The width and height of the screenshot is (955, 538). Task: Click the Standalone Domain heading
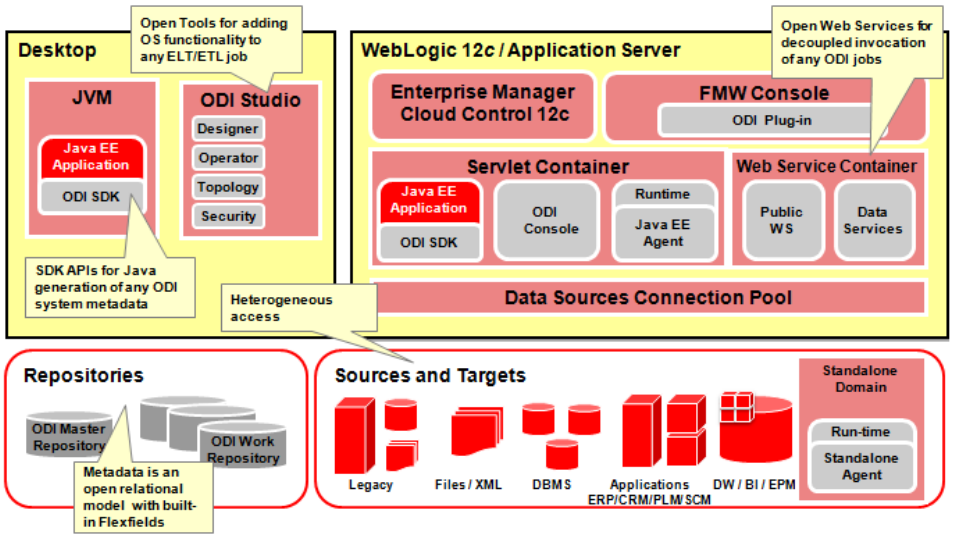861,378
